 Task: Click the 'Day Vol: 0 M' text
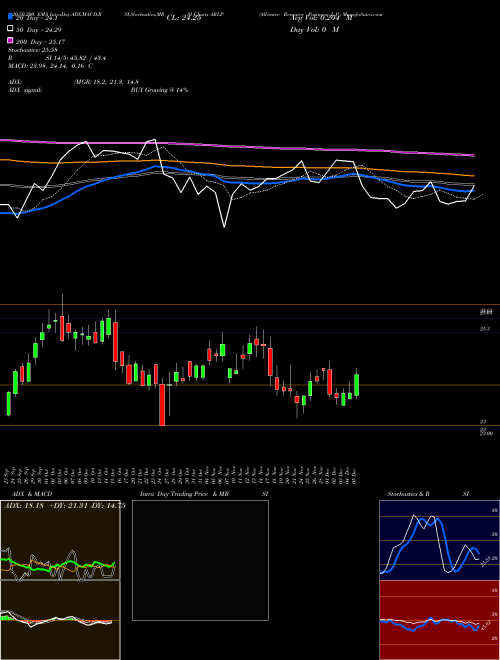coord(314,30)
